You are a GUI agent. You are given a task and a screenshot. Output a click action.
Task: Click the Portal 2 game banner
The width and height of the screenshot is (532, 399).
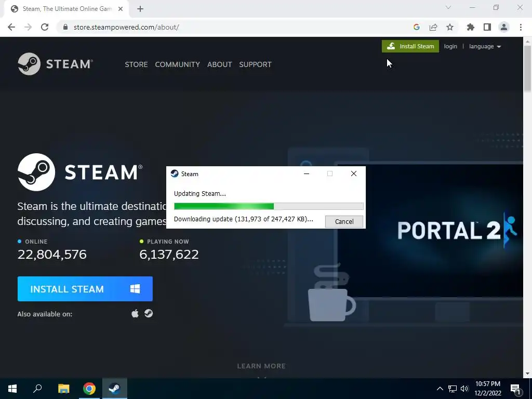click(x=431, y=231)
